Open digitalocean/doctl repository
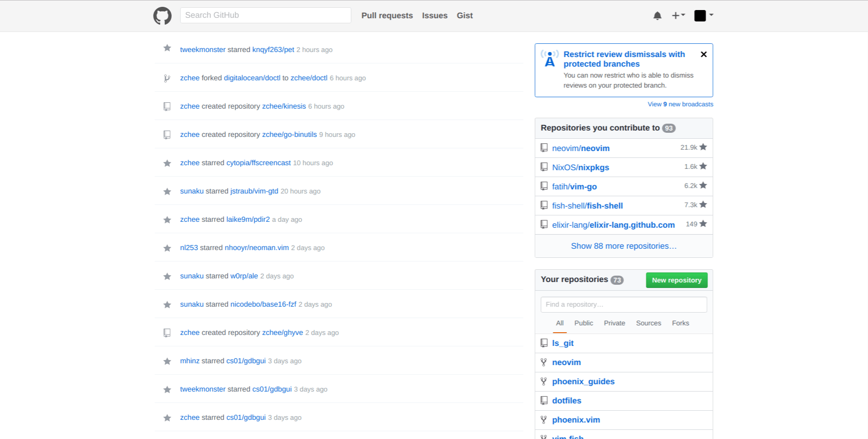The height and width of the screenshot is (439, 868). (x=252, y=78)
